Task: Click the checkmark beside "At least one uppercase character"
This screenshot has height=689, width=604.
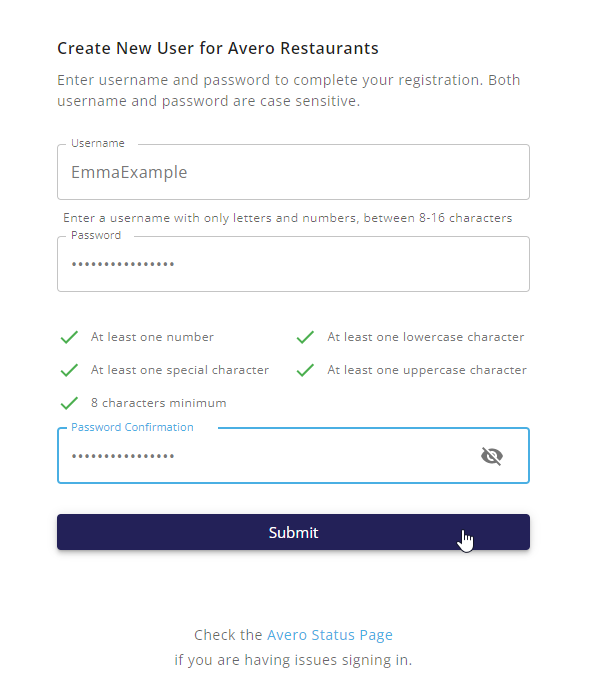Action: click(305, 370)
